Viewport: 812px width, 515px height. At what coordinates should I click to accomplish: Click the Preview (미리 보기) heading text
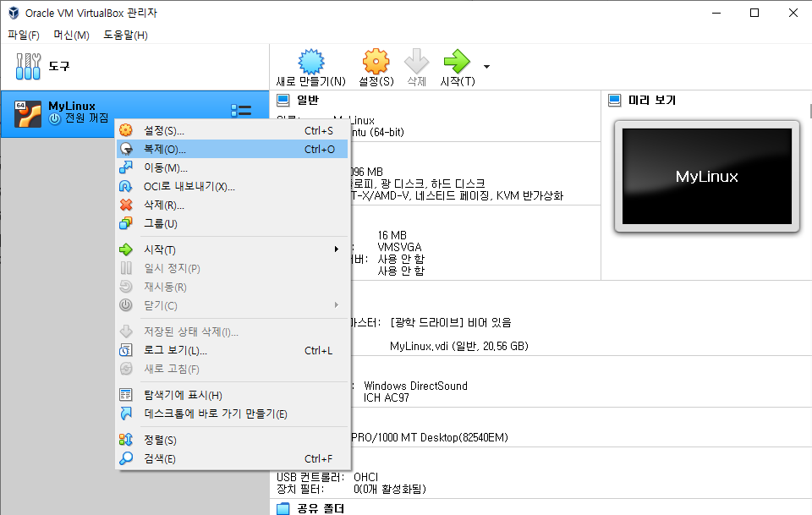[x=652, y=100]
